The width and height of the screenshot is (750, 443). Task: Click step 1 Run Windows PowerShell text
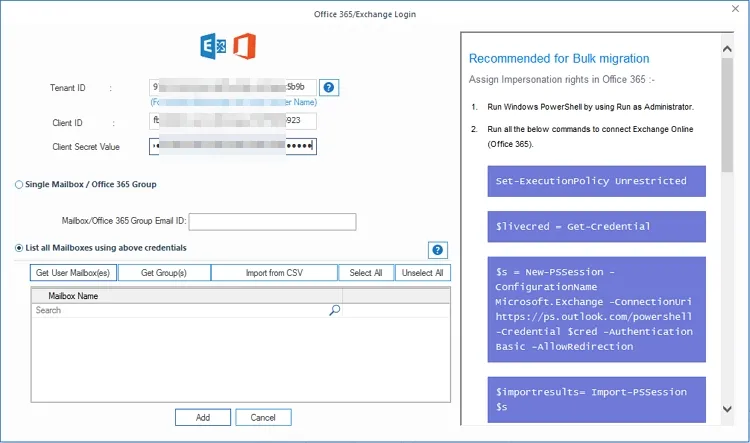pyautogui.click(x=590, y=107)
